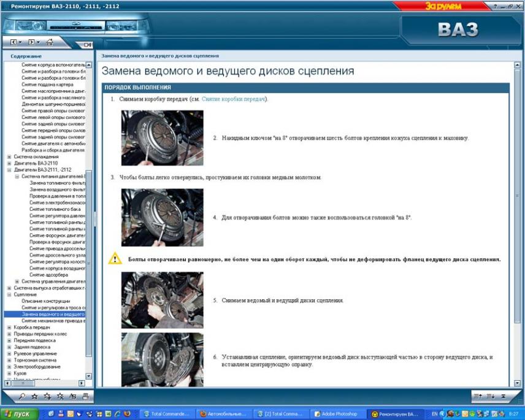The image size is (525, 420).
Task: Go back with the left arrow button
Action: pos(13,42)
